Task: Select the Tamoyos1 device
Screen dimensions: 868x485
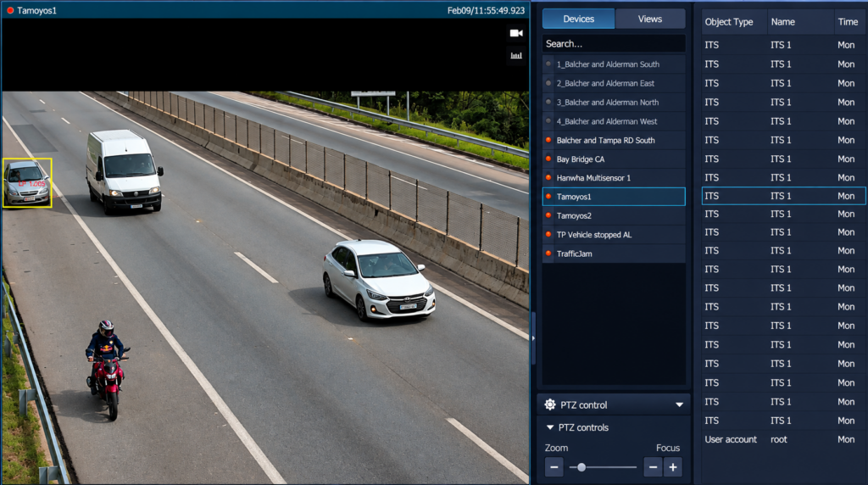Action: (x=614, y=197)
